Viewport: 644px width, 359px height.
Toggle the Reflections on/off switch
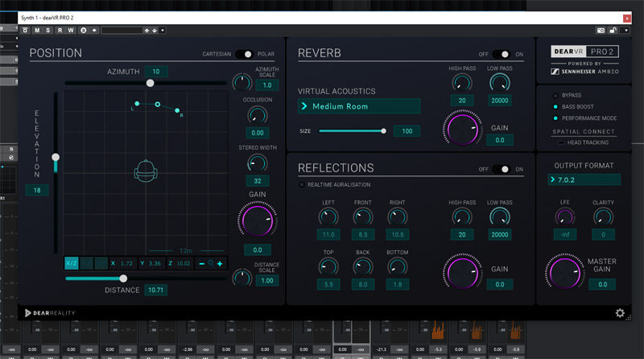(502, 169)
